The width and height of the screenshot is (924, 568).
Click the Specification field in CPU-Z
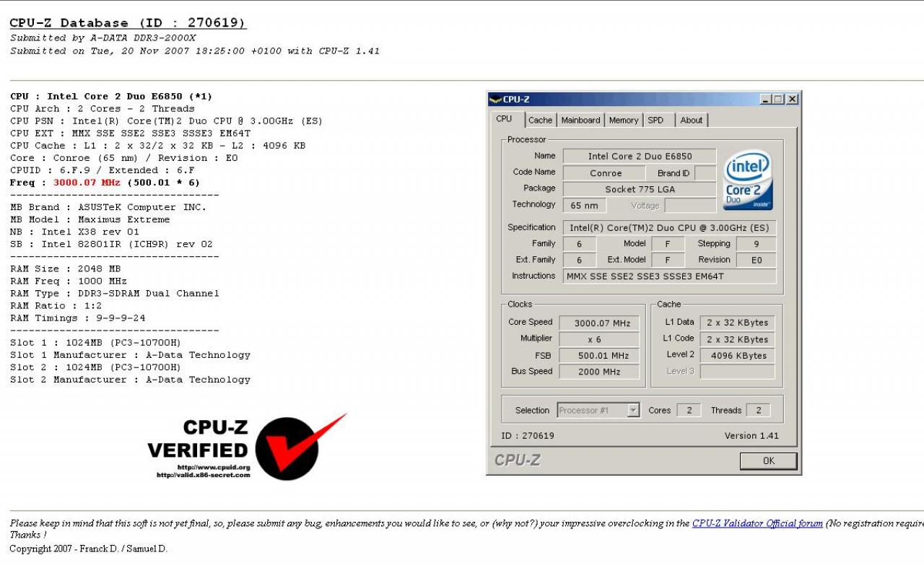[670, 228]
